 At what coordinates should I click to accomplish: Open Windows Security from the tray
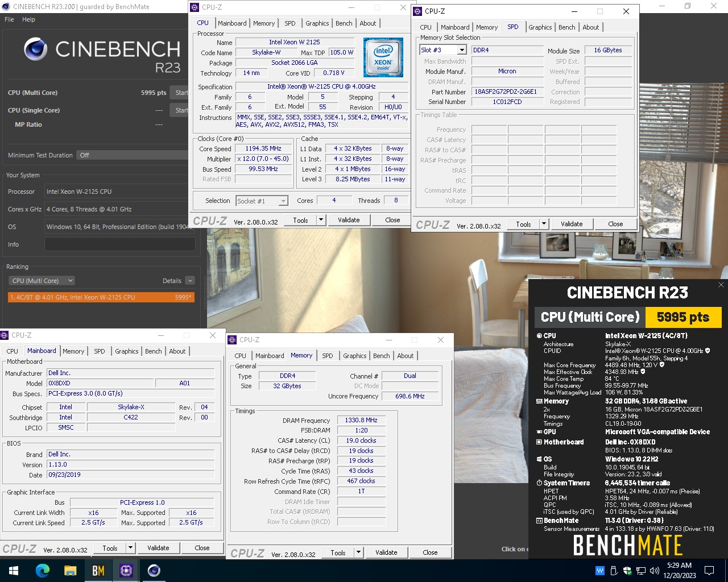[627, 571]
